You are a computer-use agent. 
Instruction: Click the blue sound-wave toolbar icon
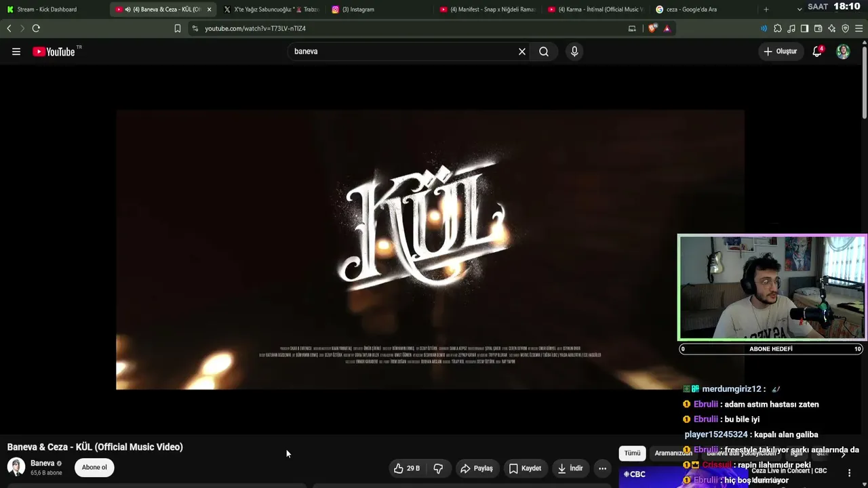[764, 28]
